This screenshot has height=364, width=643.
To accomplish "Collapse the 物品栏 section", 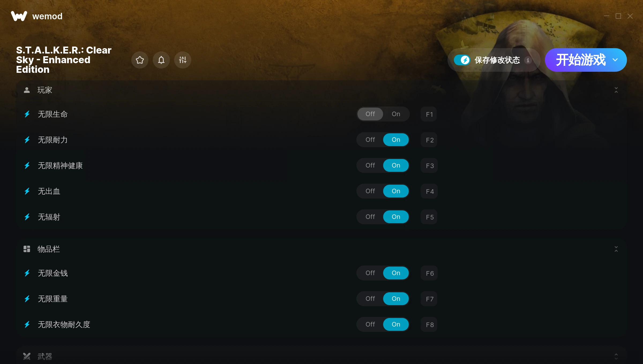I will click(x=616, y=249).
